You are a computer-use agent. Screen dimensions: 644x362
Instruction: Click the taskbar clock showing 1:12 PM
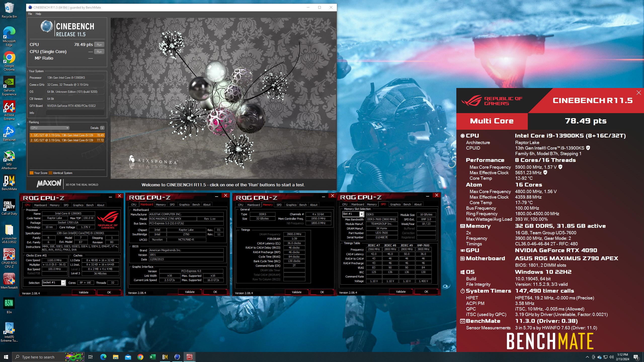click(x=622, y=357)
